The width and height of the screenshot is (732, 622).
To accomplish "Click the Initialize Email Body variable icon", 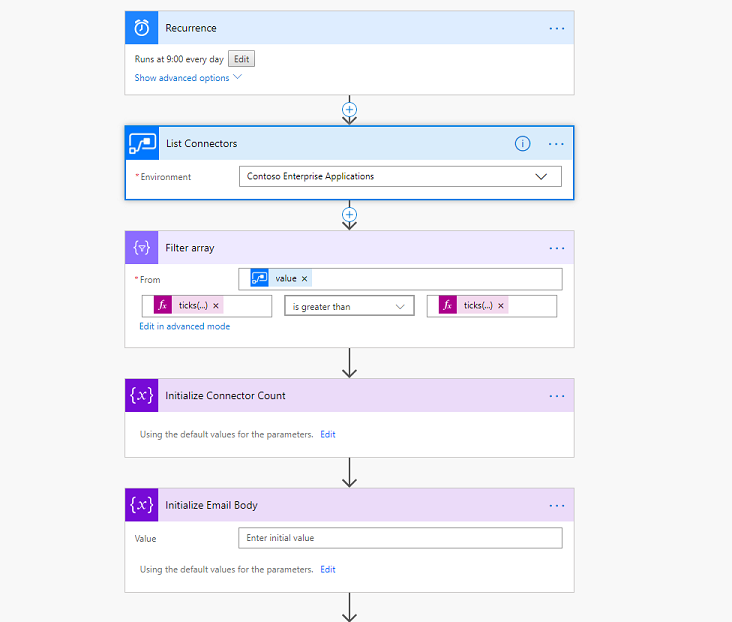I will point(141,505).
